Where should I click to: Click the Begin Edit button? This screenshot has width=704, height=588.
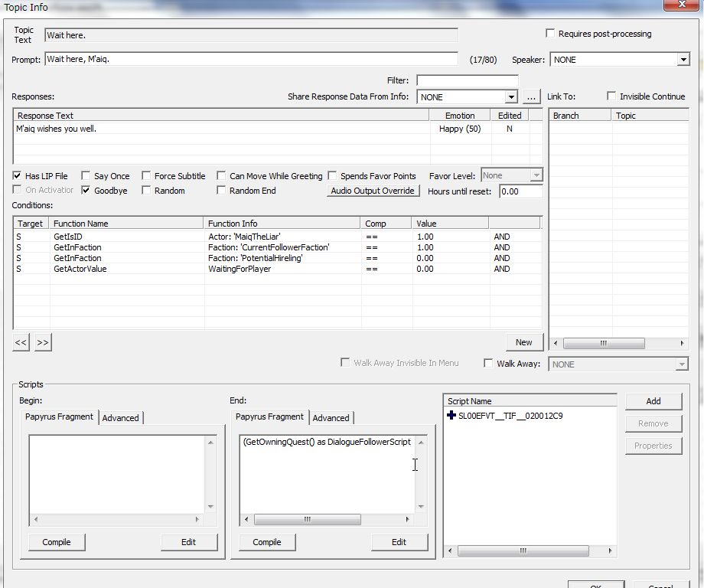coord(188,542)
